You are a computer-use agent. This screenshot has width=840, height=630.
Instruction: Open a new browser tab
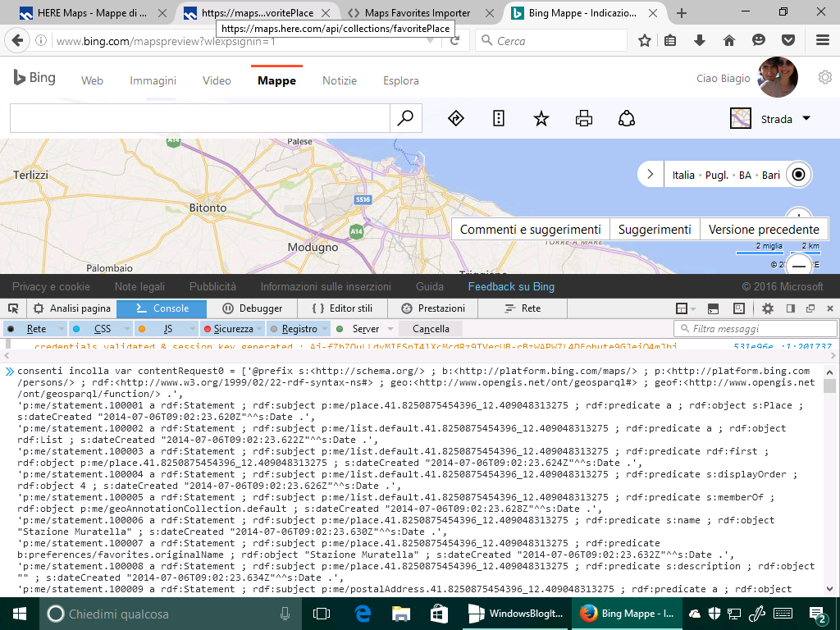[x=682, y=13]
